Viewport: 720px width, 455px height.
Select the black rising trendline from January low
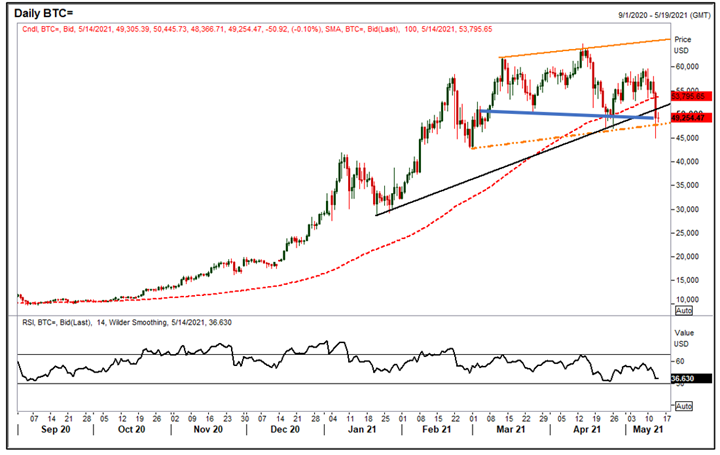click(x=523, y=160)
